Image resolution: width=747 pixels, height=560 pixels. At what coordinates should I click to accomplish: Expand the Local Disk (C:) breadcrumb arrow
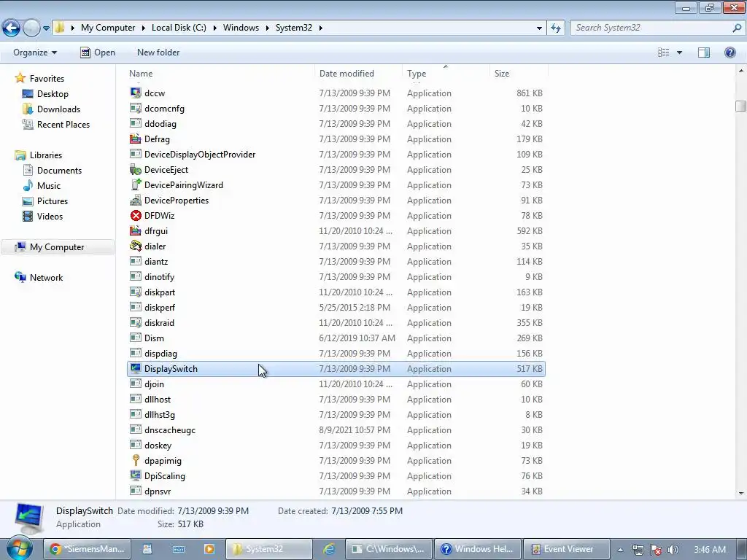tap(215, 28)
